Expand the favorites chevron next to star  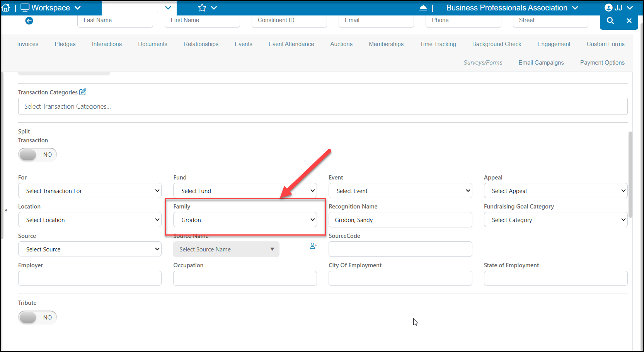214,8
